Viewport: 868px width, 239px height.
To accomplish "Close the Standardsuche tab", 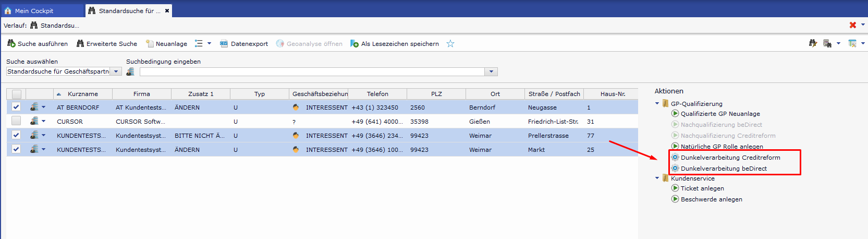I will 167,10.
